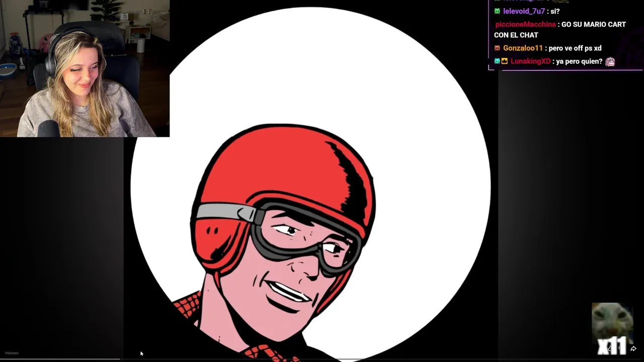The height and width of the screenshot is (362, 644).
Task: Open Gonzaloo11 username in chat
Action: coord(523,48)
